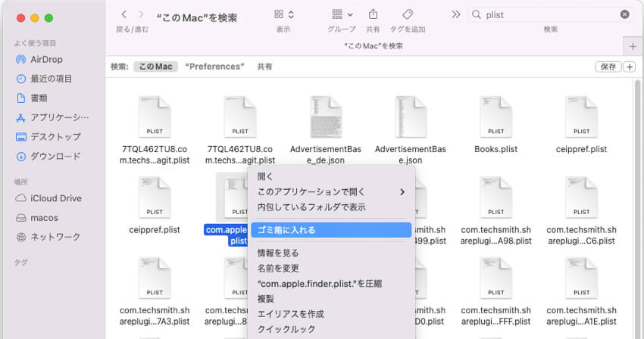Select the macos disk in the sidebar
Screen dimensions: 644x339
[x=37, y=218]
